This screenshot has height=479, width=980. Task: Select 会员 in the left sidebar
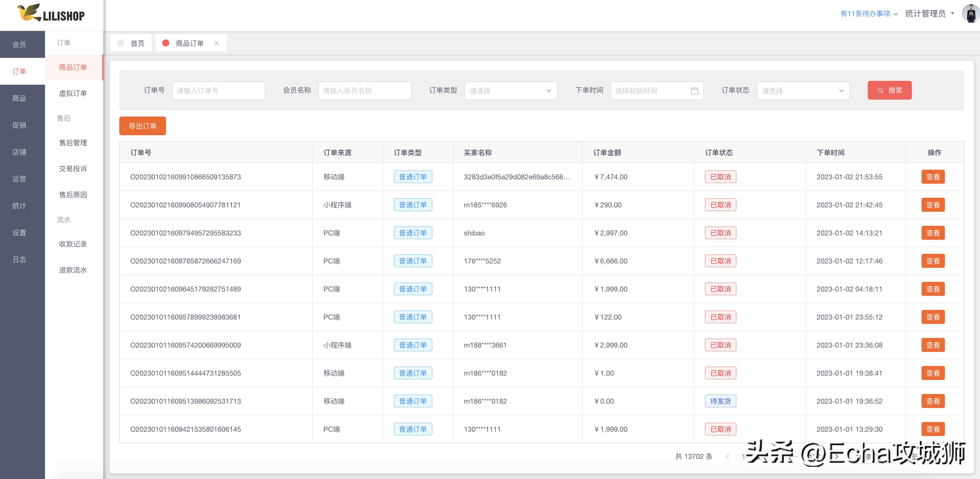[19, 44]
